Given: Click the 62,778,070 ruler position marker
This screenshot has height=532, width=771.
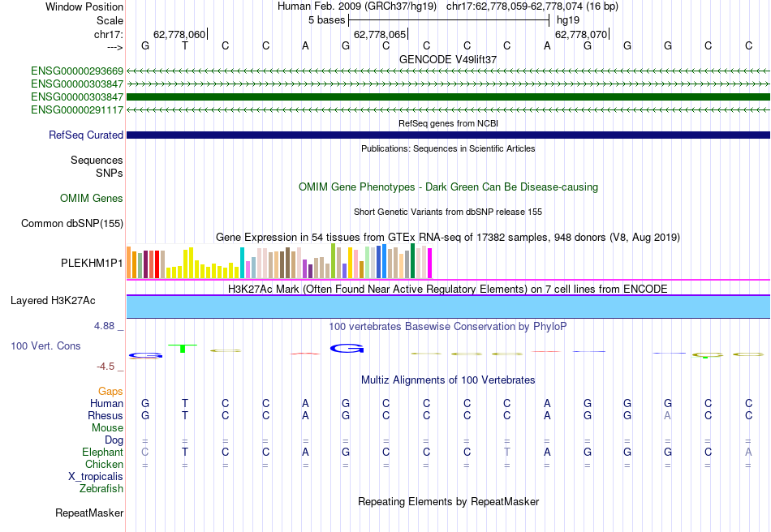Looking at the screenshot, I should tap(581, 34).
